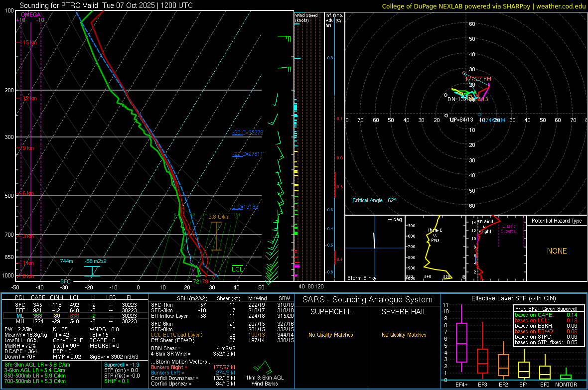The height and width of the screenshot is (390, 588).
Task: Click the "Effective Layer STP (with CIN)" title
Action: 513,298
